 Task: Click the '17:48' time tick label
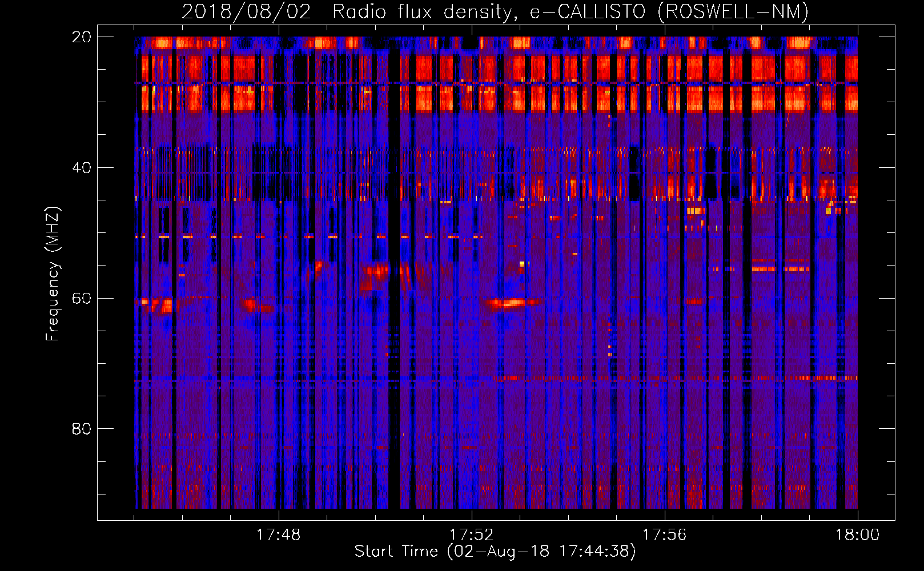coord(278,535)
